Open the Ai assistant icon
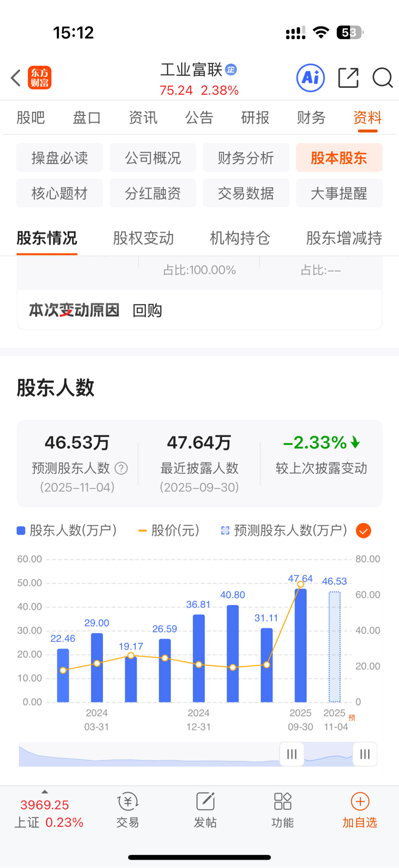This screenshot has width=399, height=868. (311, 78)
